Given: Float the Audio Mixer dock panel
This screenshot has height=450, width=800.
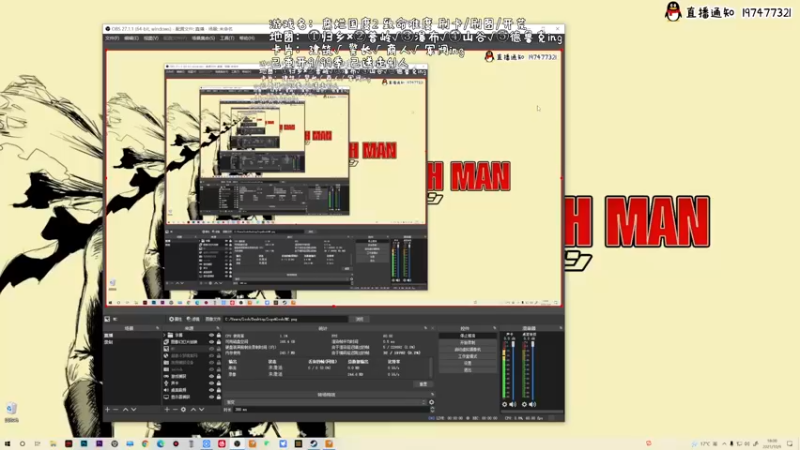Looking at the screenshot, I should coord(561,328).
